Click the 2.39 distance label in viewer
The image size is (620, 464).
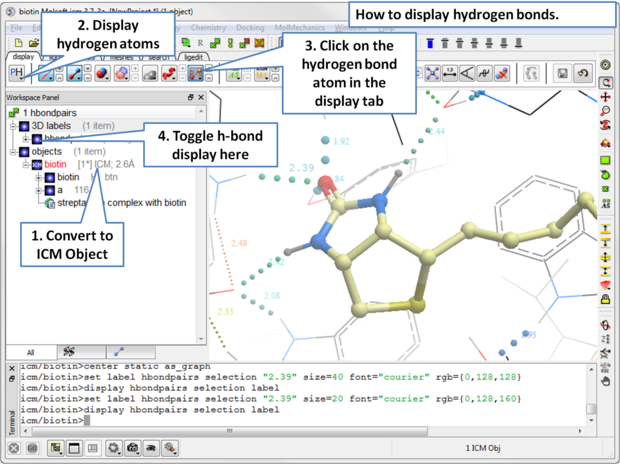coord(300,168)
